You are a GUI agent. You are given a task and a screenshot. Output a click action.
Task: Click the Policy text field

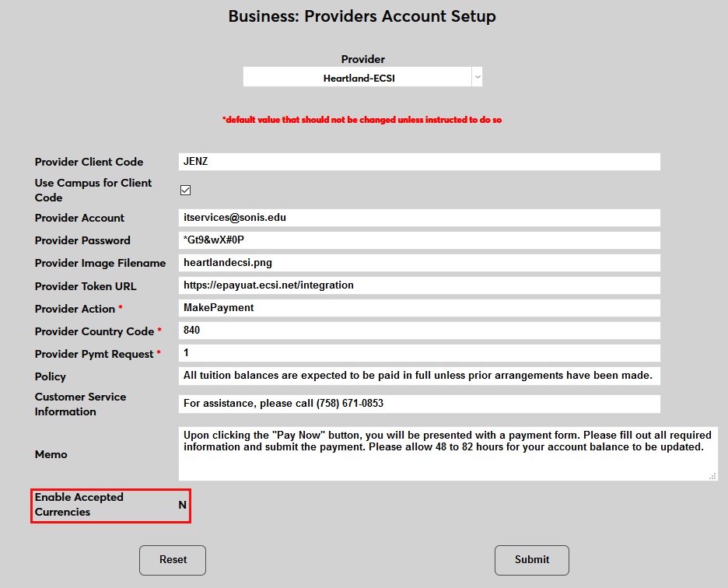419,376
